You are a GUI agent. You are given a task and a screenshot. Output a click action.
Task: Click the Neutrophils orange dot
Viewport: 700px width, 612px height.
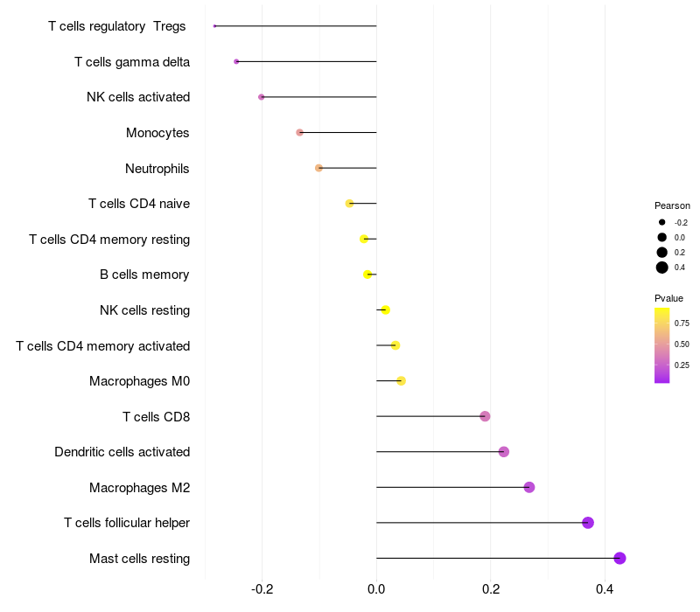pyautogui.click(x=318, y=168)
